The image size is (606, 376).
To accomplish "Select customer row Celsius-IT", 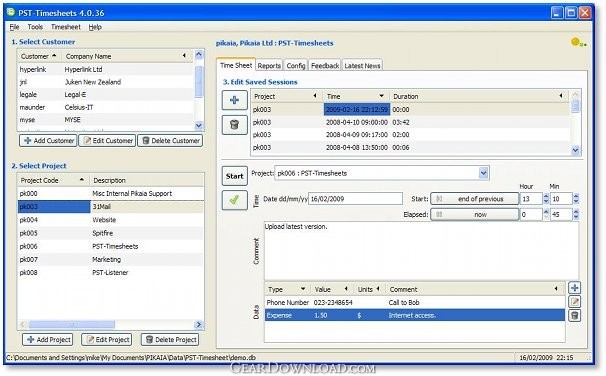I will (x=106, y=107).
